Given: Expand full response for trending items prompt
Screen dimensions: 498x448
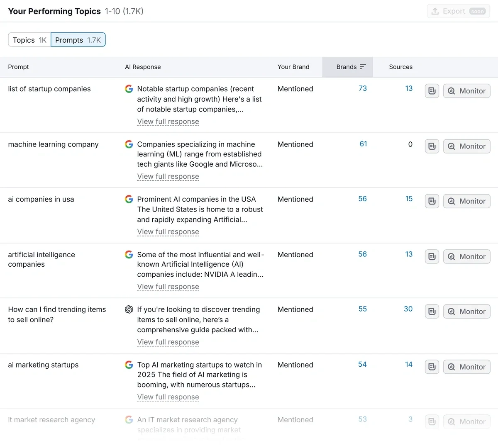Looking at the screenshot, I should (168, 342).
